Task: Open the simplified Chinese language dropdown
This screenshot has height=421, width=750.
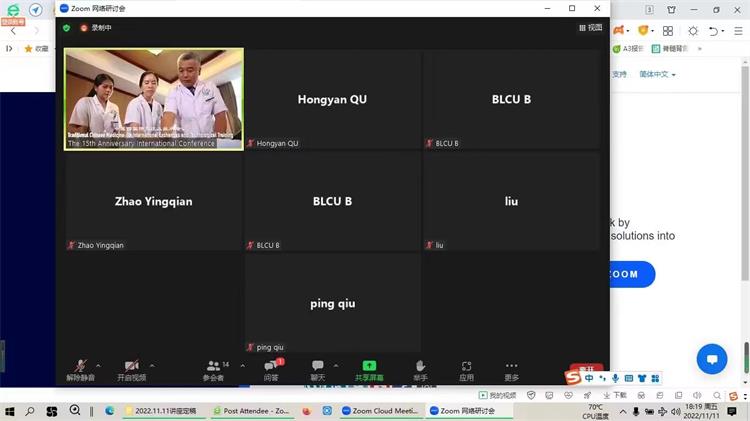Action: click(658, 74)
